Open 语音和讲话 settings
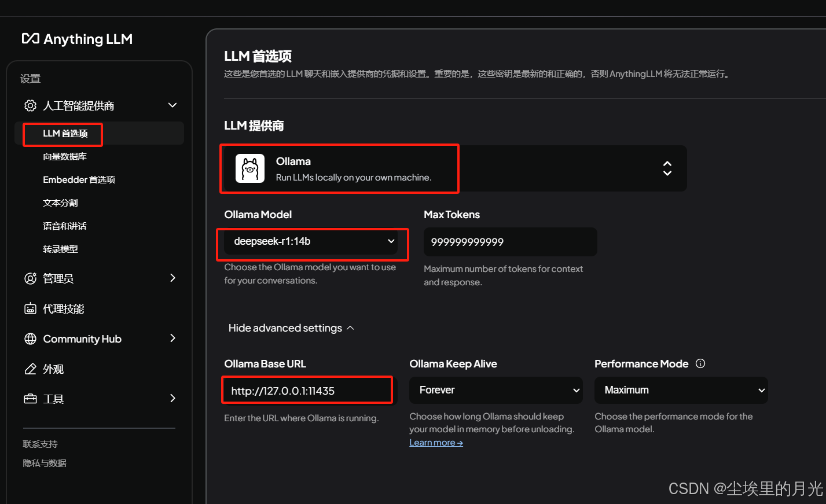This screenshot has width=826, height=504. (65, 226)
